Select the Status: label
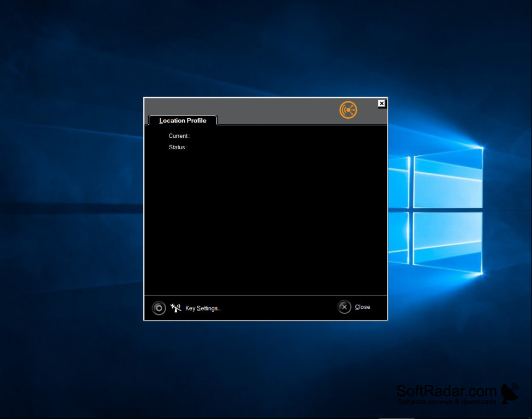This screenshot has width=532, height=419. pos(178,147)
